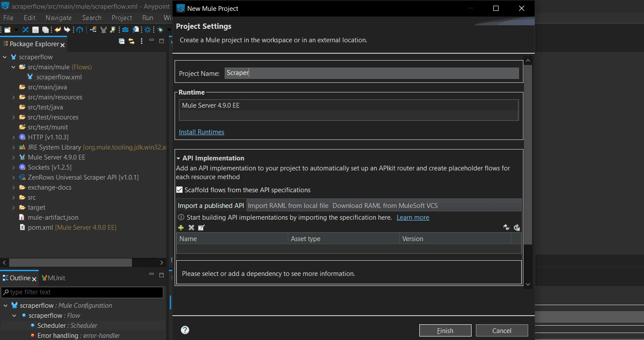The height and width of the screenshot is (340, 644).
Task: Click Finish to create the project
Action: pyautogui.click(x=445, y=330)
